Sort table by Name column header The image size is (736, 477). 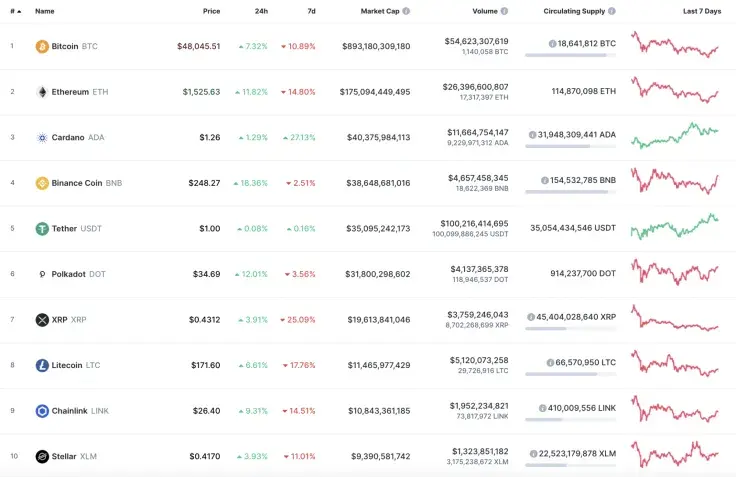point(45,11)
